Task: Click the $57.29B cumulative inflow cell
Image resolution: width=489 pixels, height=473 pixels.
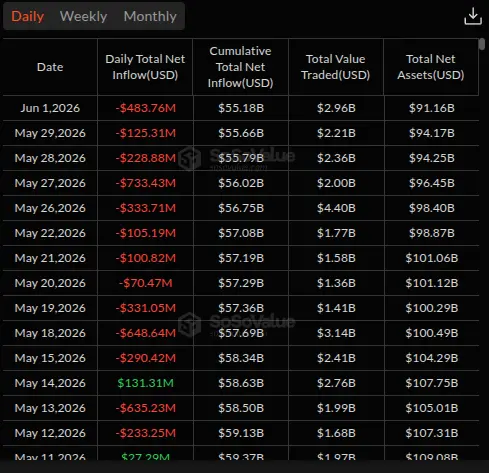Action: click(x=241, y=283)
